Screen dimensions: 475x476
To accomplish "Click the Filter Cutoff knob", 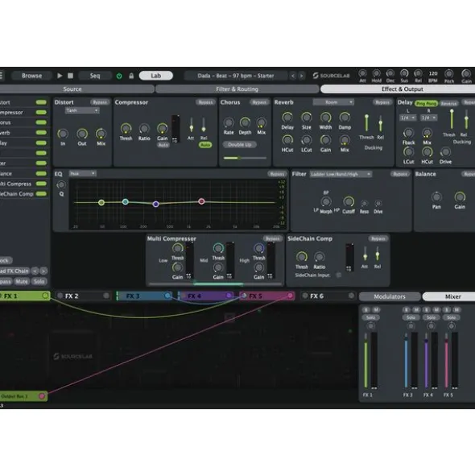I will click(x=349, y=201).
